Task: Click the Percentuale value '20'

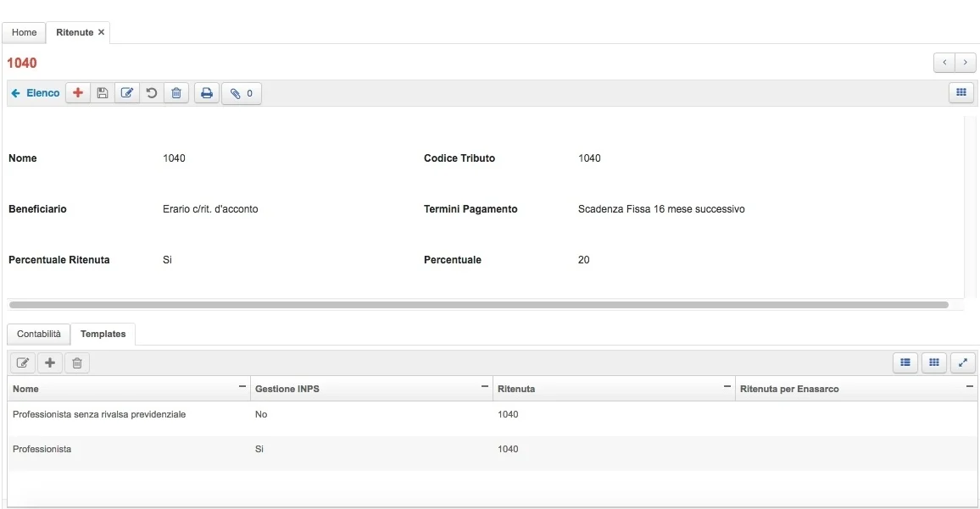Action: click(584, 260)
